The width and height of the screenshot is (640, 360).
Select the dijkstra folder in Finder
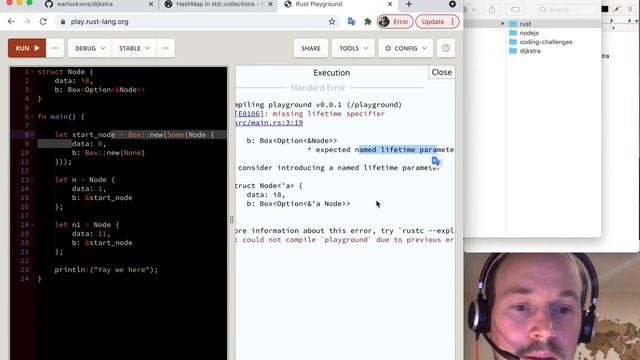[x=530, y=51]
